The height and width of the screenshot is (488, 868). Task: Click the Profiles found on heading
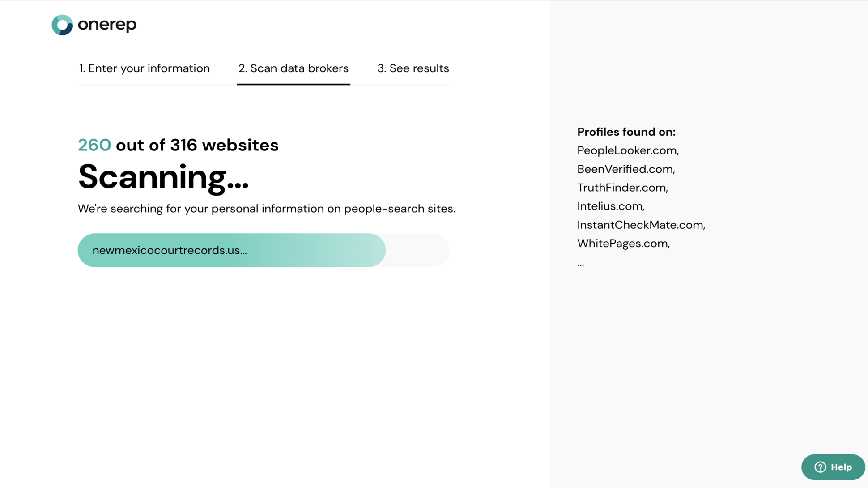tap(626, 132)
